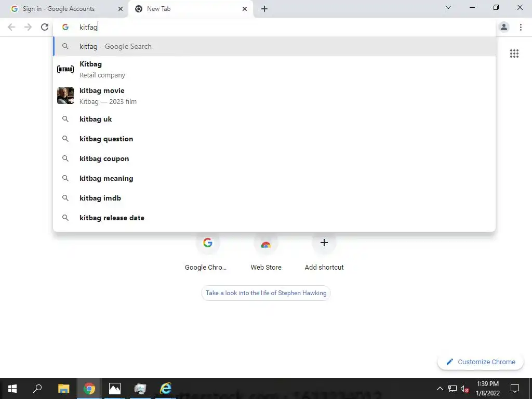This screenshot has width=532, height=399.
Task: Open a new tab with plus button
Action: tap(264, 9)
